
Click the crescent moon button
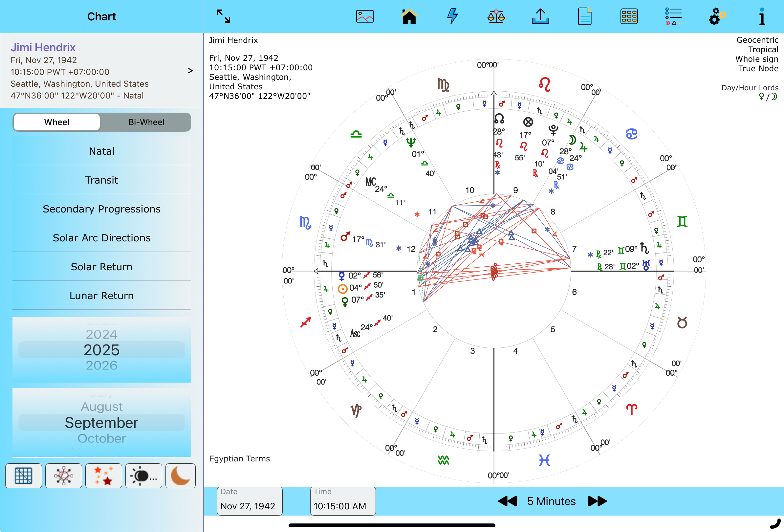click(x=181, y=476)
